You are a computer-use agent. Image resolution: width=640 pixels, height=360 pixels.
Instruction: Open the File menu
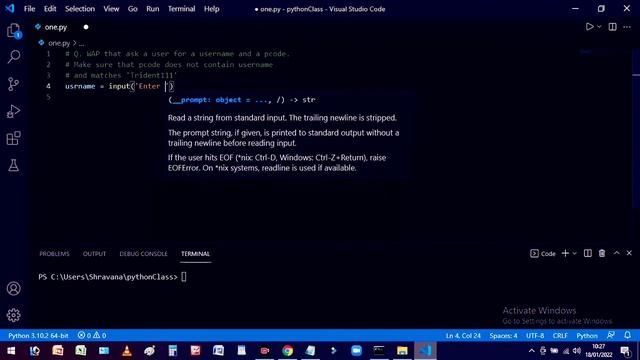(x=29, y=9)
